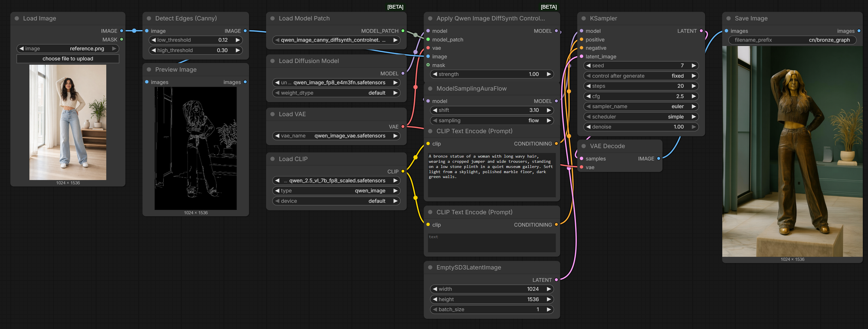Increase low_threshold with right arrow
Image resolution: width=868 pixels, height=329 pixels.
point(237,40)
